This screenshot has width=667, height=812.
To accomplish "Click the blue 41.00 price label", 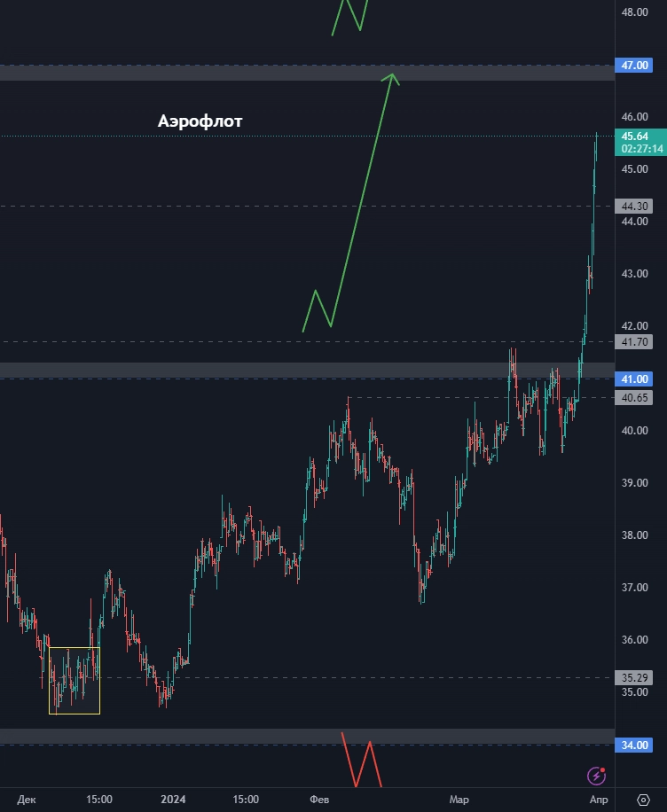I will pyautogui.click(x=636, y=379).
